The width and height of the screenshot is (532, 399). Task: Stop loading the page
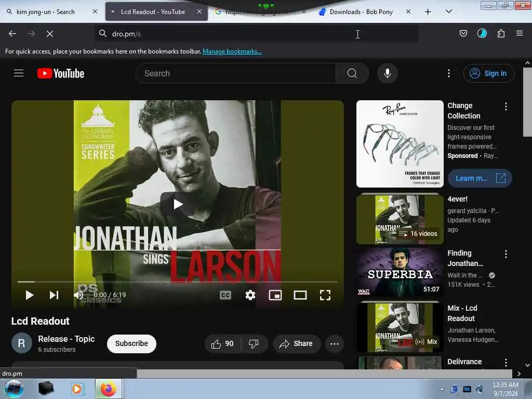[49, 34]
